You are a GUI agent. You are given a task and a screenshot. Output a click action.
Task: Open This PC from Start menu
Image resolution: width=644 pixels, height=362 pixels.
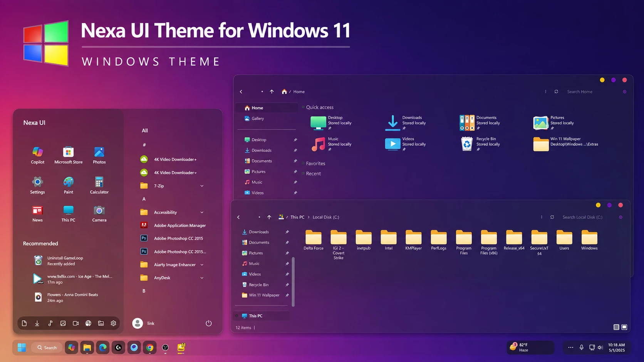point(68,214)
